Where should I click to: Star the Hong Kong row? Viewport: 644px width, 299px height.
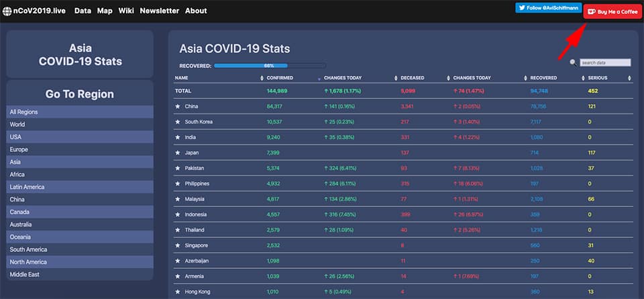[178, 292]
